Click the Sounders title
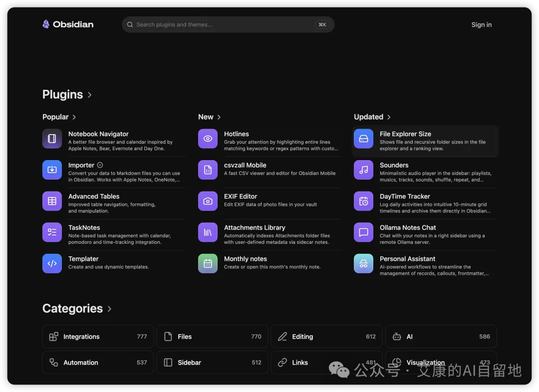This screenshot has height=392, width=539. tap(394, 165)
